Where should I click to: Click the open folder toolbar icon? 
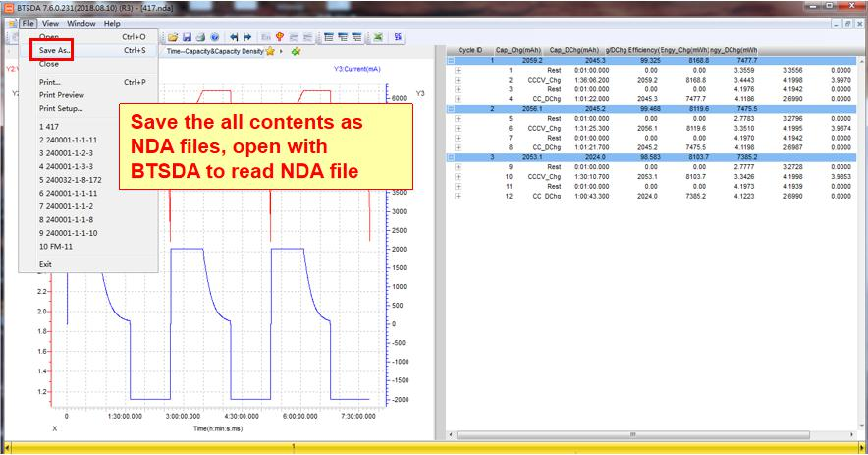(173, 37)
